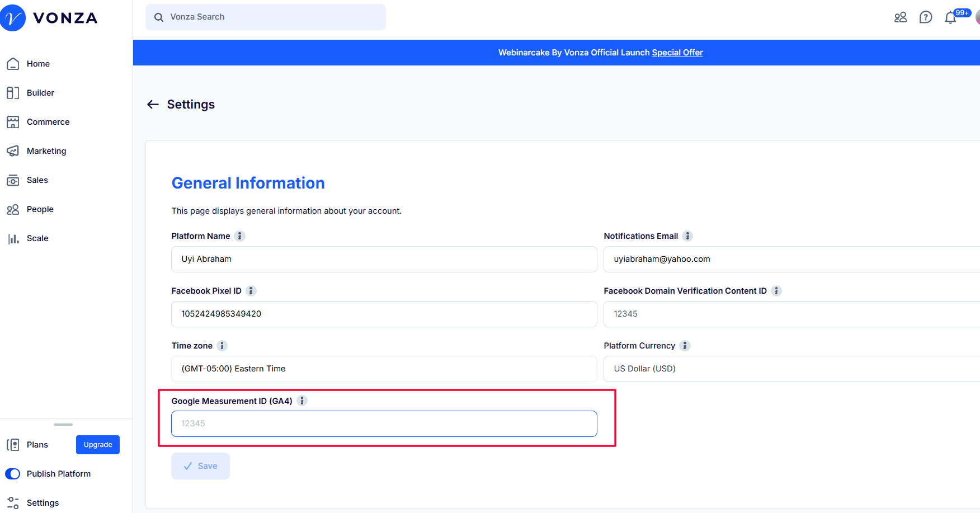This screenshot has height=513, width=980.
Task: Click the Facebook Pixel ID field
Action: click(384, 314)
